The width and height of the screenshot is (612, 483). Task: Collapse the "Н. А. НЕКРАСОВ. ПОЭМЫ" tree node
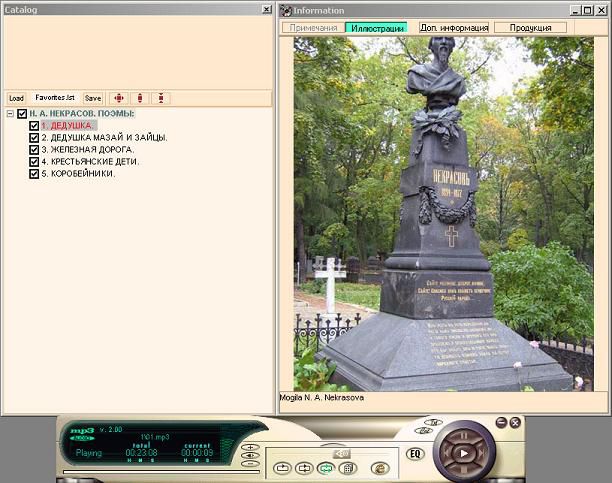(9, 114)
